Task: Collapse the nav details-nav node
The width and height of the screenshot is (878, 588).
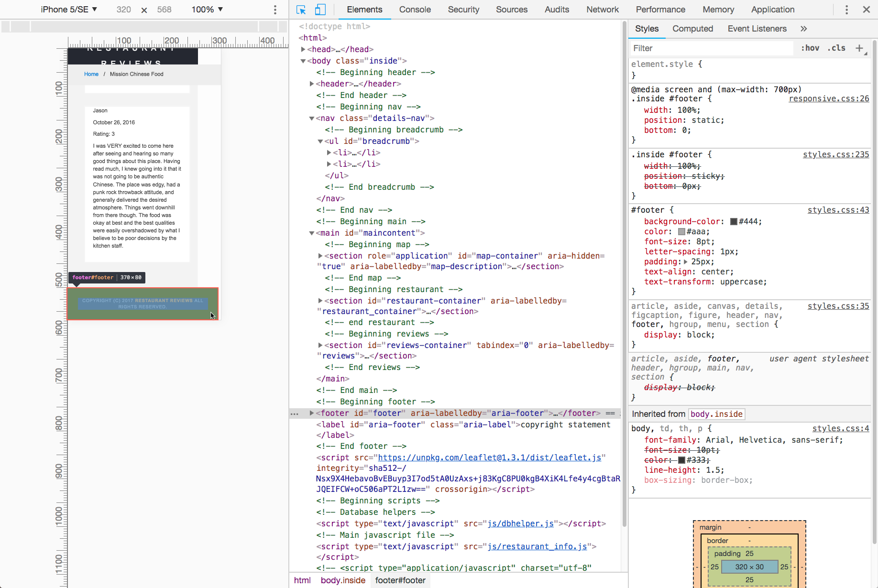Action: point(312,118)
